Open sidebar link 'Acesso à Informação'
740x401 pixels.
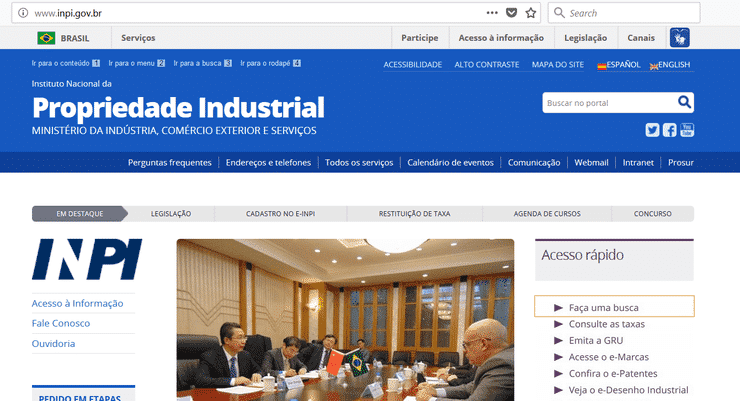click(x=77, y=303)
